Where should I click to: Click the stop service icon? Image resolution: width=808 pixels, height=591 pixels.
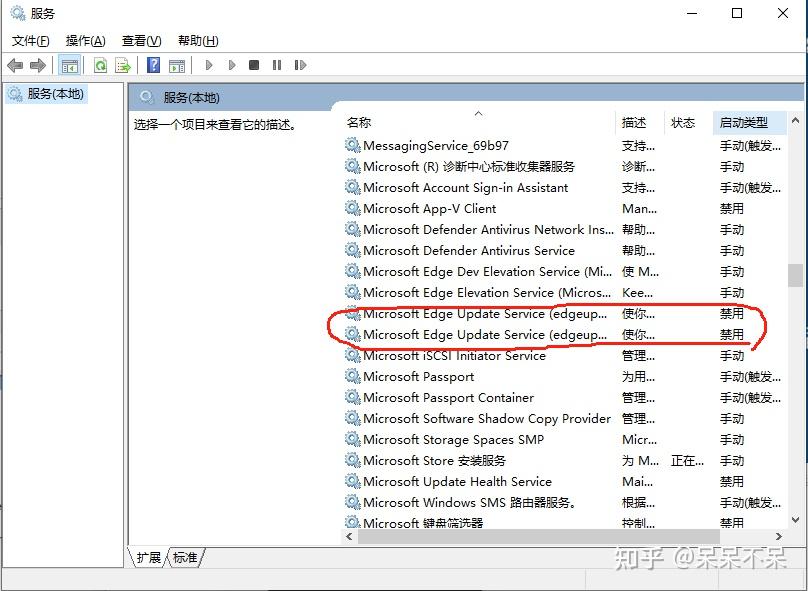pyautogui.click(x=253, y=65)
